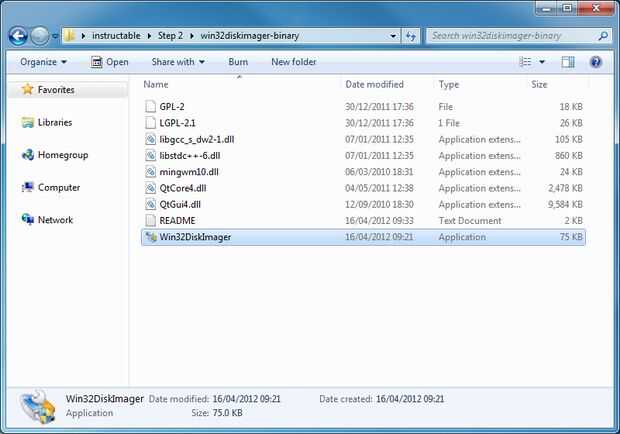
Task: Sort by the Size column header
Action: coord(539,85)
